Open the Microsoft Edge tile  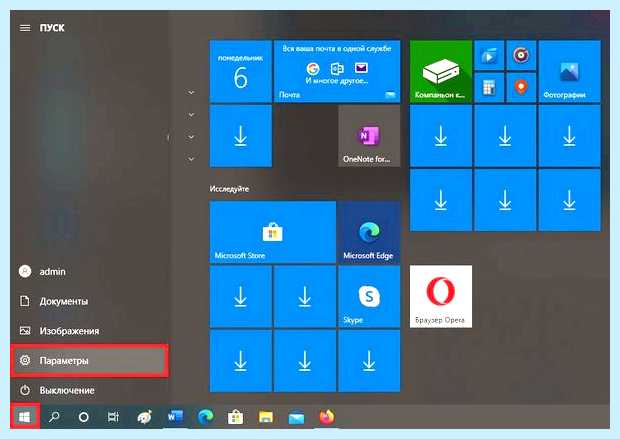(x=369, y=232)
